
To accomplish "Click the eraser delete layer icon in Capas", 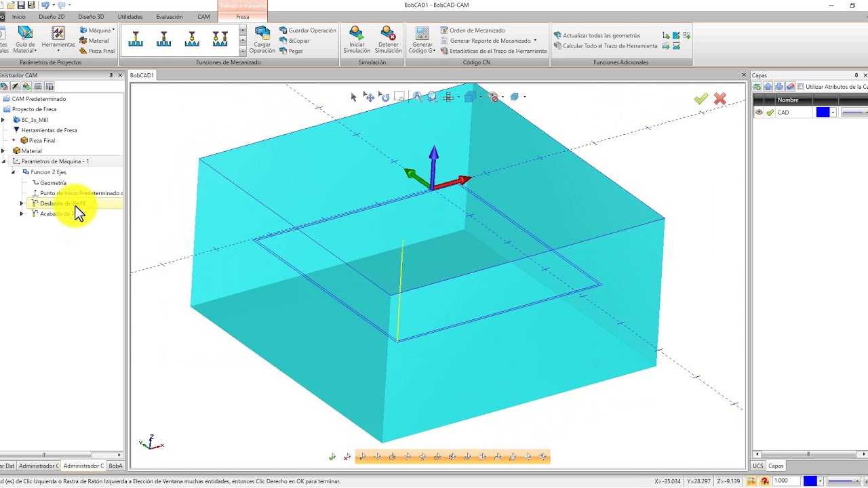I will tap(790, 87).
